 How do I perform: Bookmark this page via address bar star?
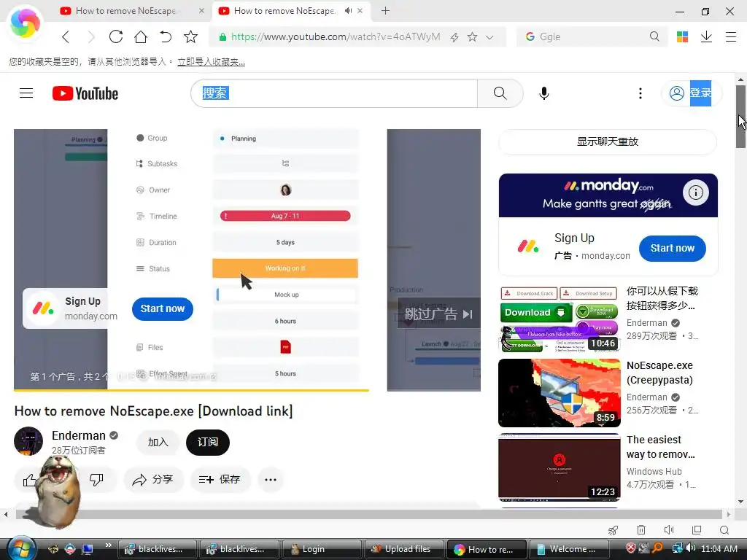pyautogui.click(x=472, y=36)
